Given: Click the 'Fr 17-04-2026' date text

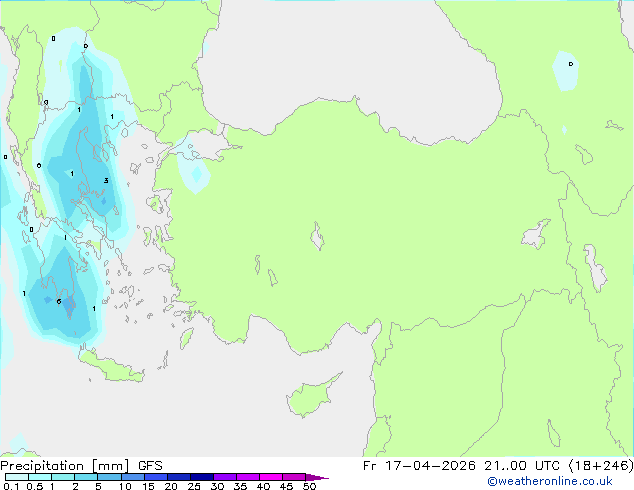Looking at the screenshot, I should click(419, 466).
